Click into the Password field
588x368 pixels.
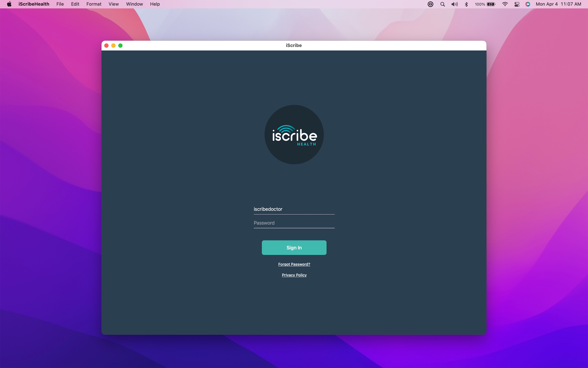click(x=294, y=223)
